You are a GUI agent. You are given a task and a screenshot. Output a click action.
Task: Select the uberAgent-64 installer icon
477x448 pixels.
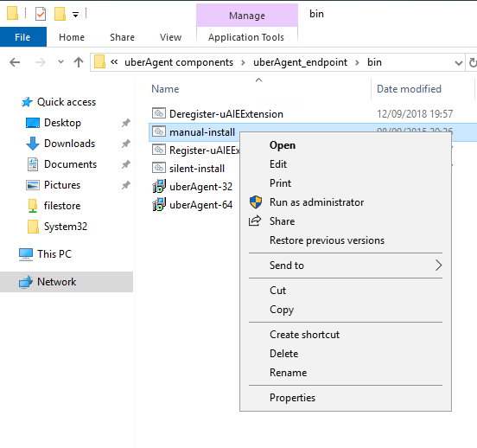pyautogui.click(x=159, y=204)
